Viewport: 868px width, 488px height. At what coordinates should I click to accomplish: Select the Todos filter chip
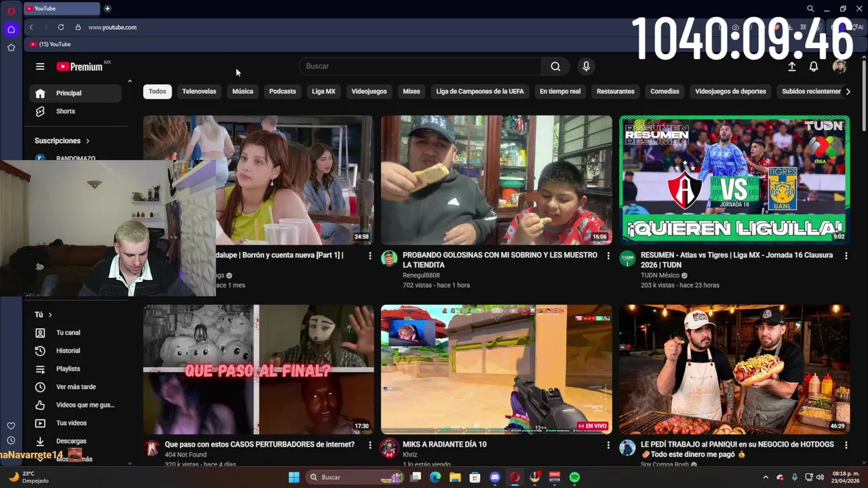(157, 91)
